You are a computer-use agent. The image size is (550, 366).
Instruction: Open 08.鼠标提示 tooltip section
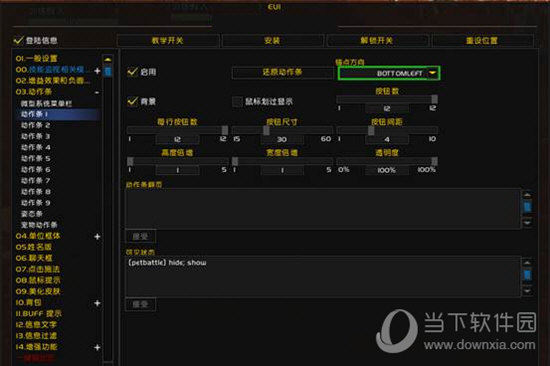click(x=38, y=280)
